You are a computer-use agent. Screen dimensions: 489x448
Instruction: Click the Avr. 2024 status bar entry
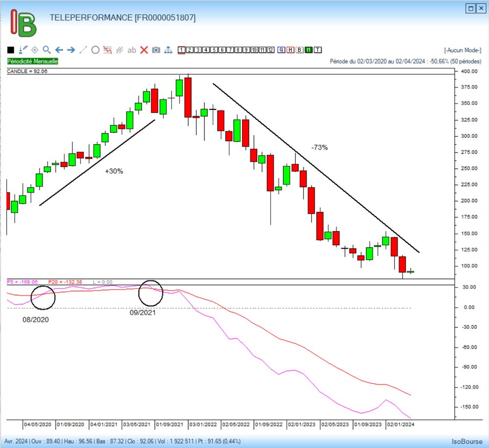pos(16,442)
